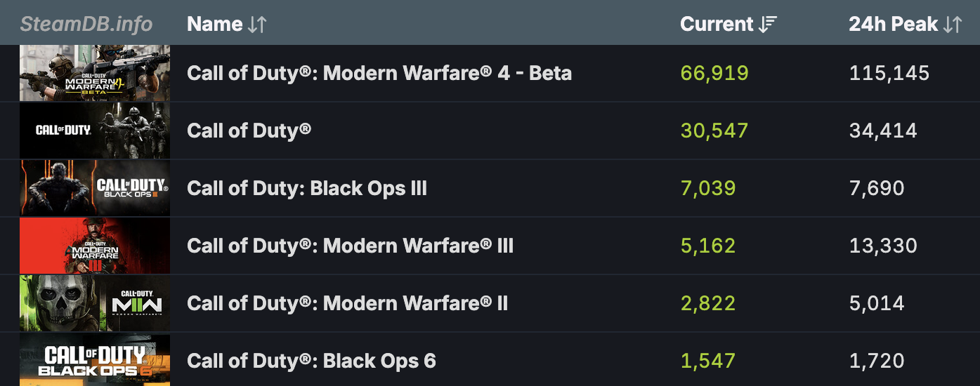Open the Black Ops 6 cover thumbnail
Screen dimensions: 980x386
click(x=95, y=360)
